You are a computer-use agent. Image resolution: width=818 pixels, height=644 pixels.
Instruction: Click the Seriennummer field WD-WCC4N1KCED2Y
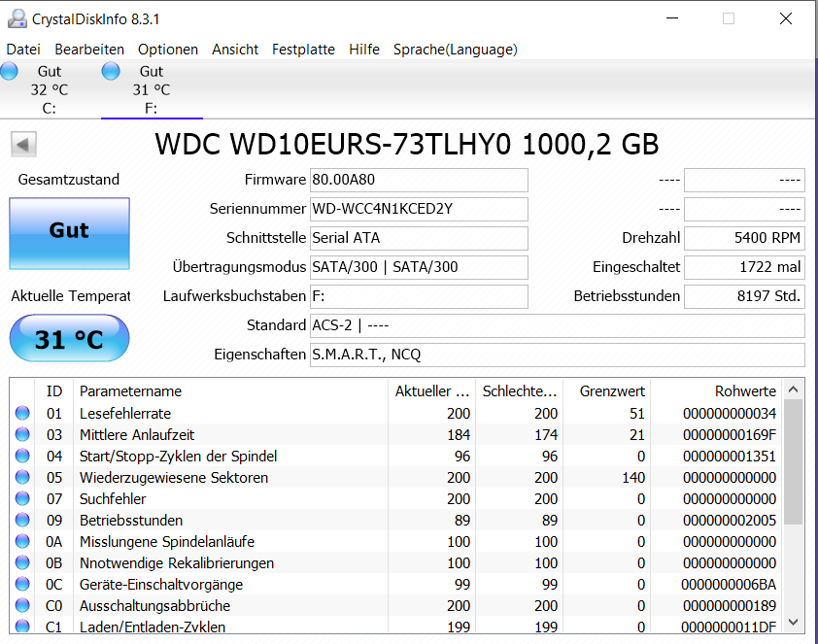419,209
